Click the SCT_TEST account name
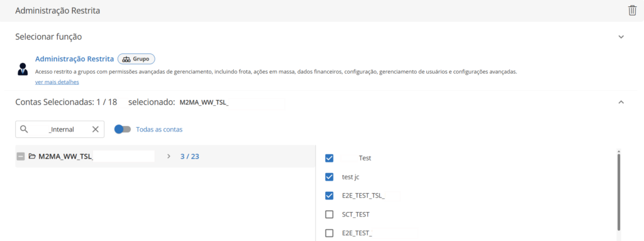Image resolution: width=644 pixels, height=241 pixels. pyautogui.click(x=356, y=215)
